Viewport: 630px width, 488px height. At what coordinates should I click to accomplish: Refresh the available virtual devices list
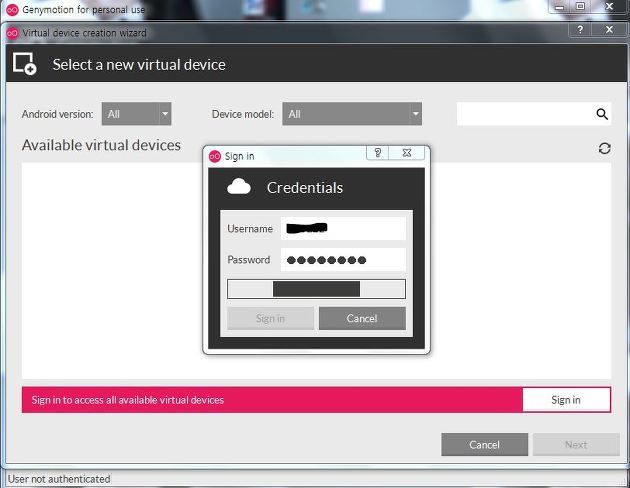coord(605,149)
